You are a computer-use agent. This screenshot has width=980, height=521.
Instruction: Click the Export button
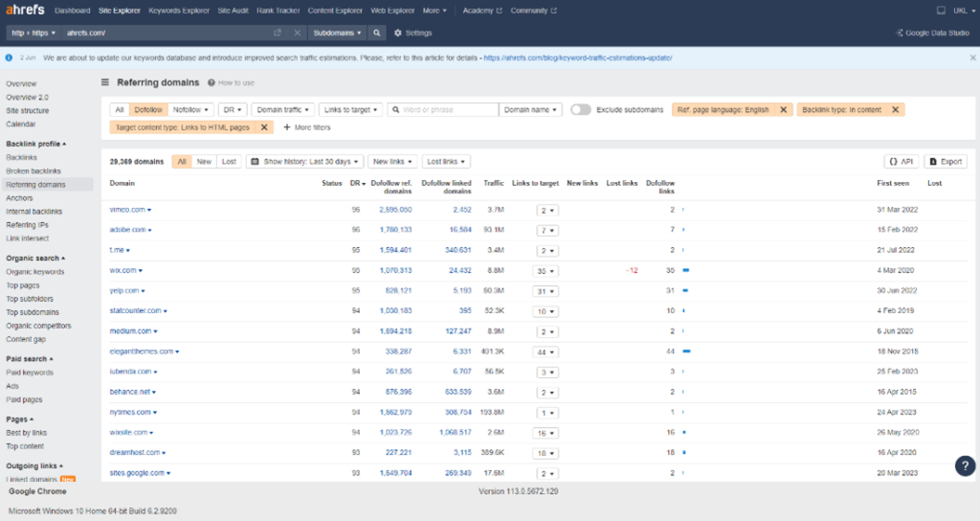(946, 161)
